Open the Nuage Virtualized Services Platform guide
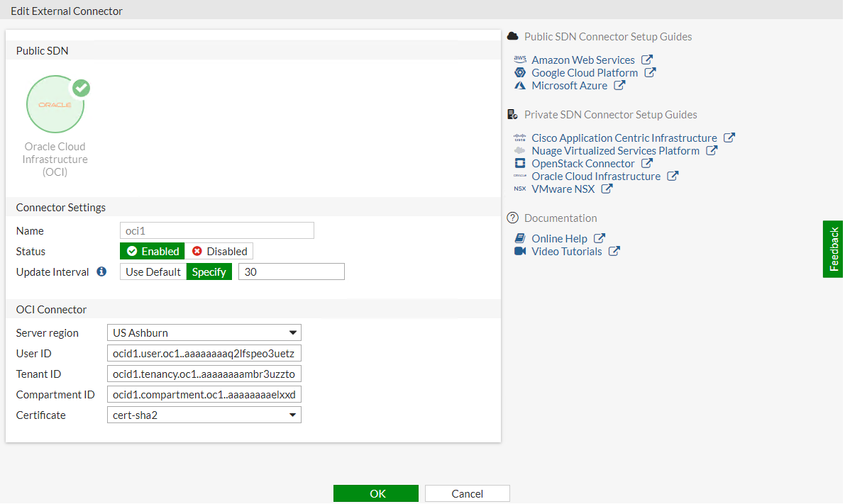The image size is (845, 504). tap(615, 150)
